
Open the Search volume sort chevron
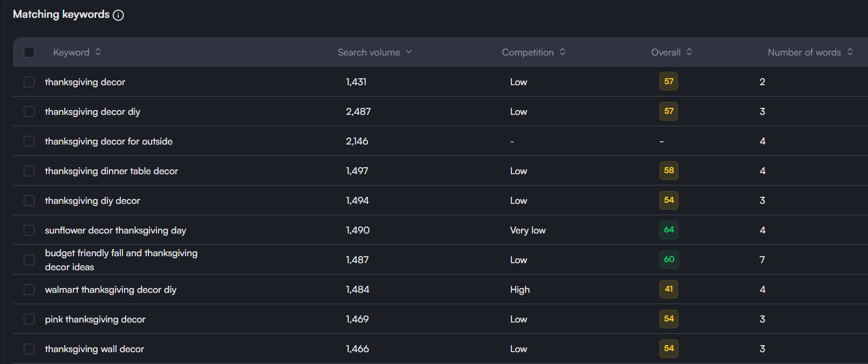coord(409,52)
